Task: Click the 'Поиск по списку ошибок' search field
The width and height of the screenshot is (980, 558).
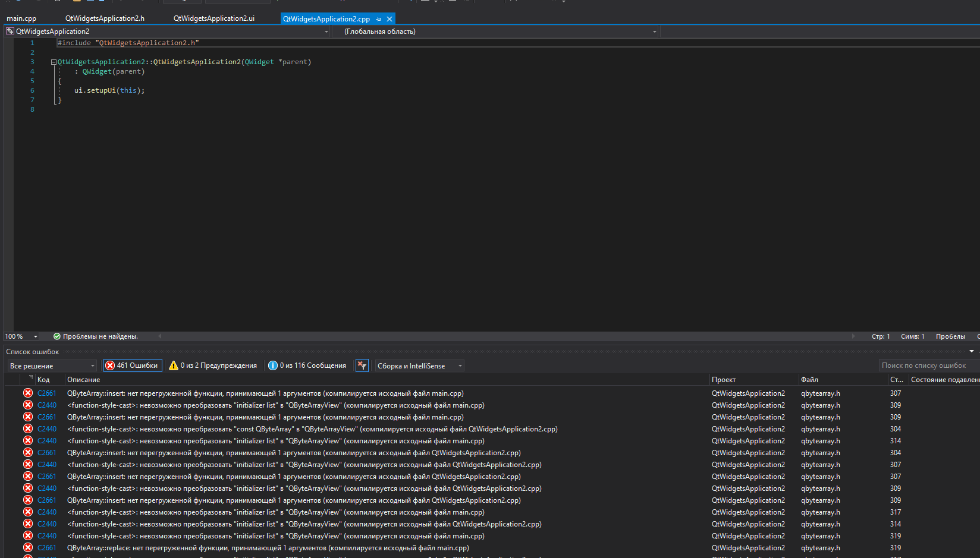Action: pos(928,365)
